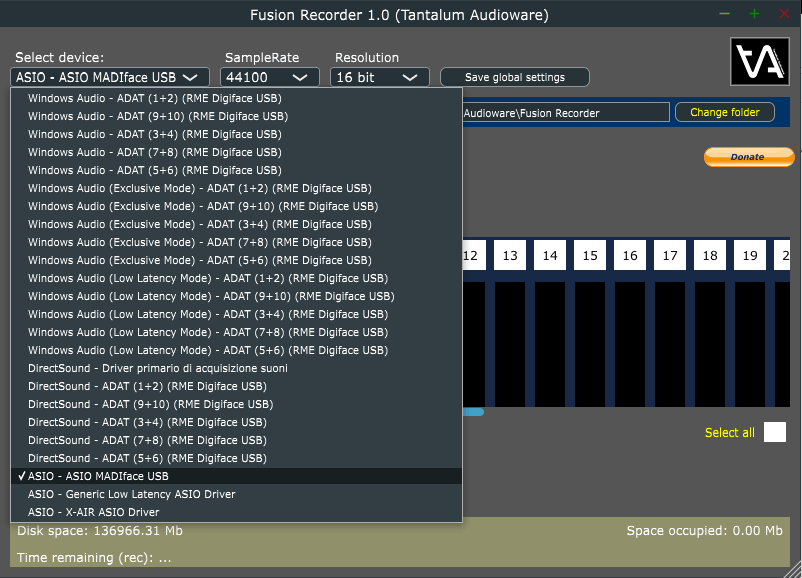Open the Select device dropdown
802x578 pixels.
[109, 77]
